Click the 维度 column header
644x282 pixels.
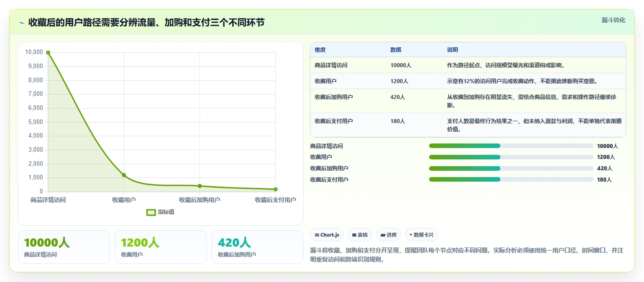(320, 50)
